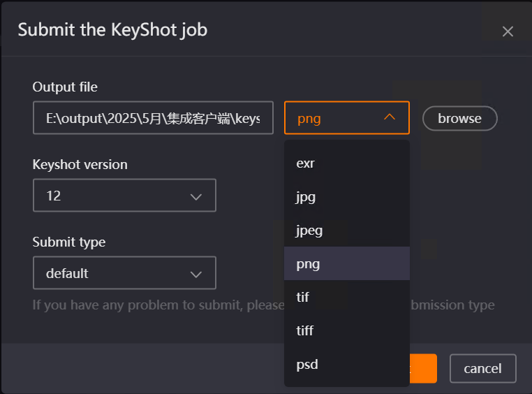The image size is (532, 394).
Task: Choose jpg from the format list
Action: click(347, 197)
